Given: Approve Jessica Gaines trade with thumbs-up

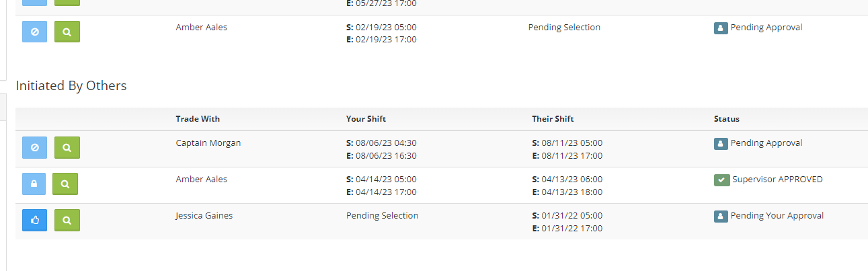Looking at the screenshot, I should [x=35, y=220].
